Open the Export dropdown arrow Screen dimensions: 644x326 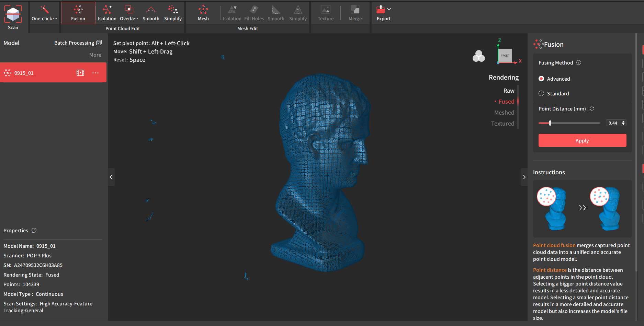[x=389, y=9]
